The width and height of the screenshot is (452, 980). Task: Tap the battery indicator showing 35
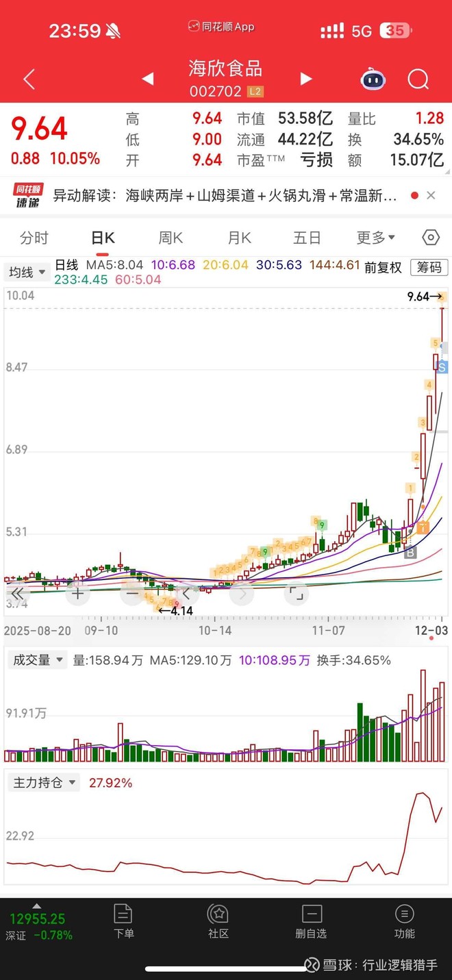[397, 31]
